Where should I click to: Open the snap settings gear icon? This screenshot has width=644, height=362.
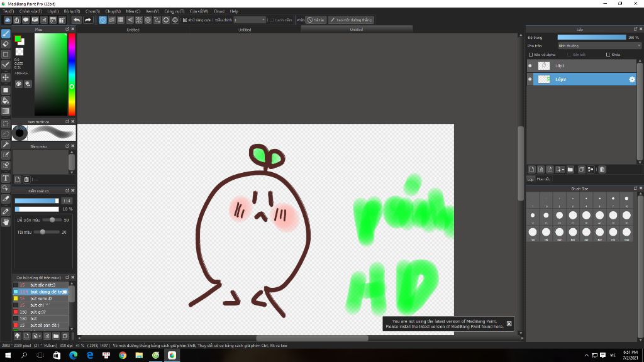tap(175, 19)
